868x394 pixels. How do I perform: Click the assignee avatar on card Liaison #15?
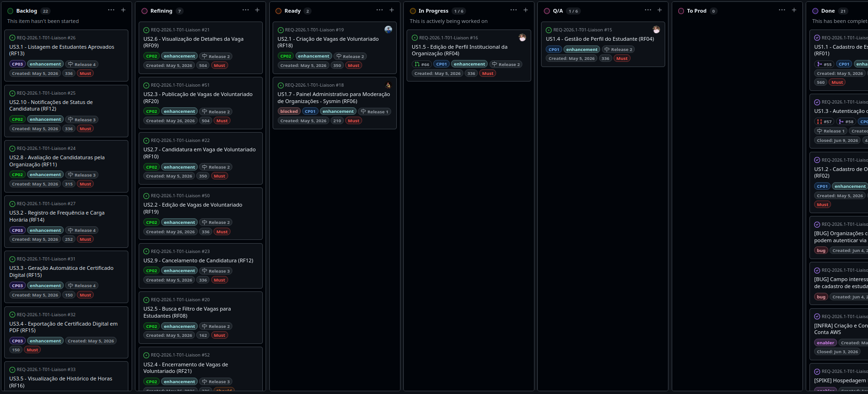[656, 30]
